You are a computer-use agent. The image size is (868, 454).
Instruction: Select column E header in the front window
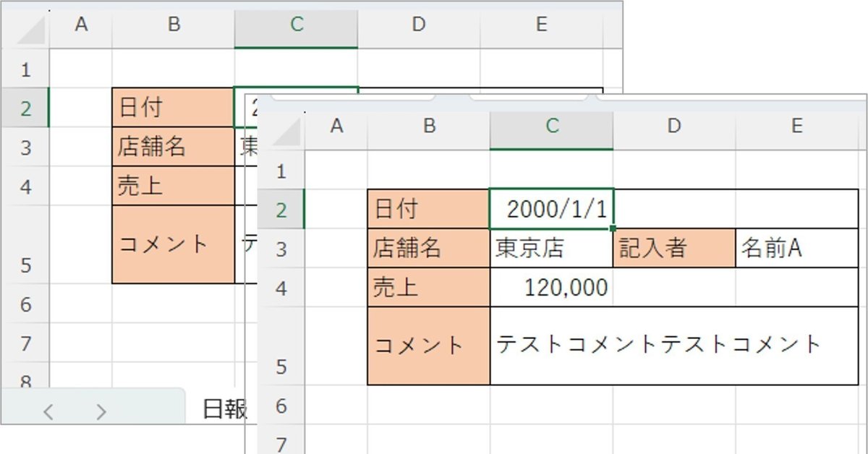tap(796, 125)
